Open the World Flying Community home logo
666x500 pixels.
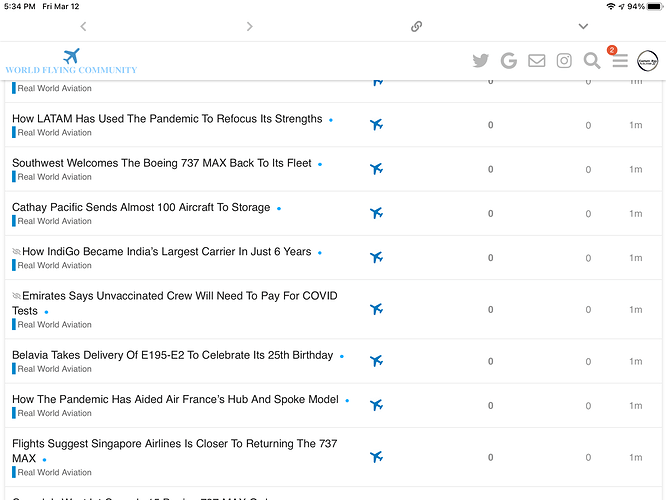71,62
